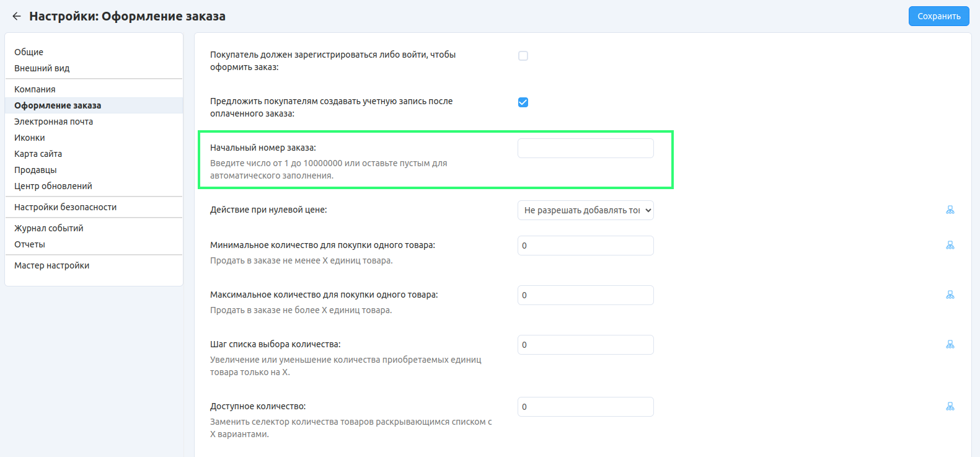Viewport: 980px width, 457px height.
Task: Open the Общие settings section
Action: (x=29, y=52)
